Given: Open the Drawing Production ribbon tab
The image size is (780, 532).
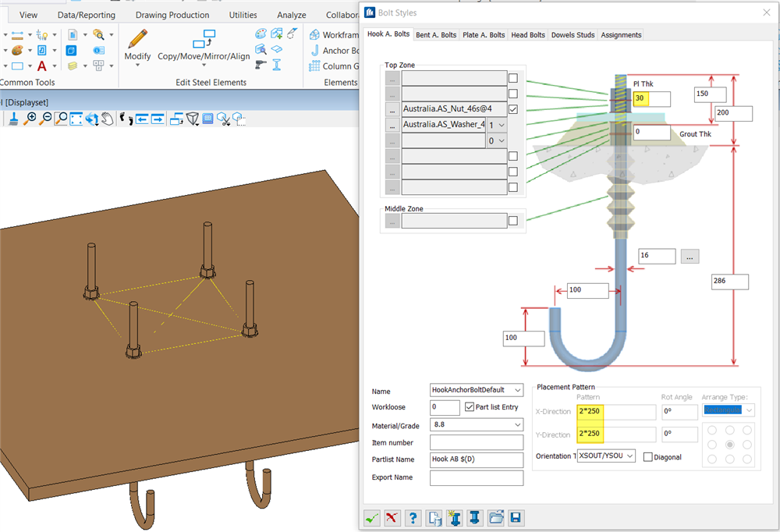Looking at the screenshot, I should point(172,15).
